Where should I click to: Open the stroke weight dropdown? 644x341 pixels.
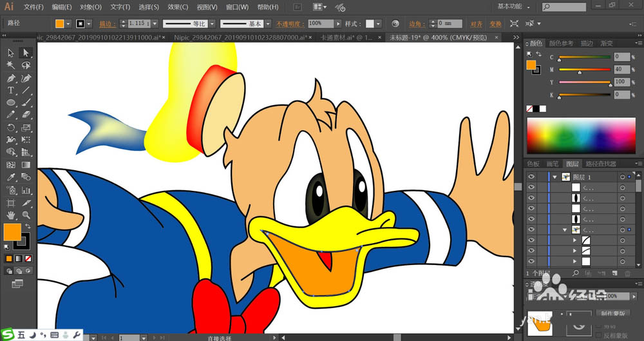pos(155,24)
